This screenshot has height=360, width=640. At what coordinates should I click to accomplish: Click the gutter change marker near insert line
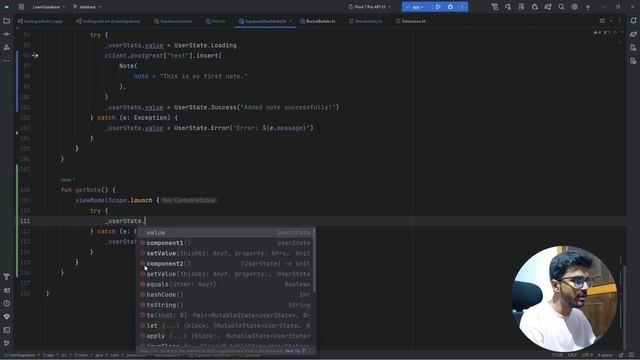click(35, 55)
